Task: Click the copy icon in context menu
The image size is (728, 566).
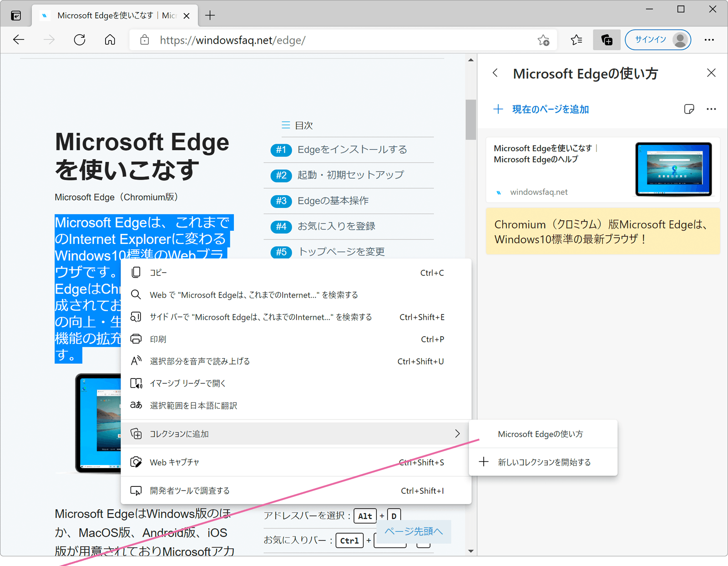Action: coord(136,273)
